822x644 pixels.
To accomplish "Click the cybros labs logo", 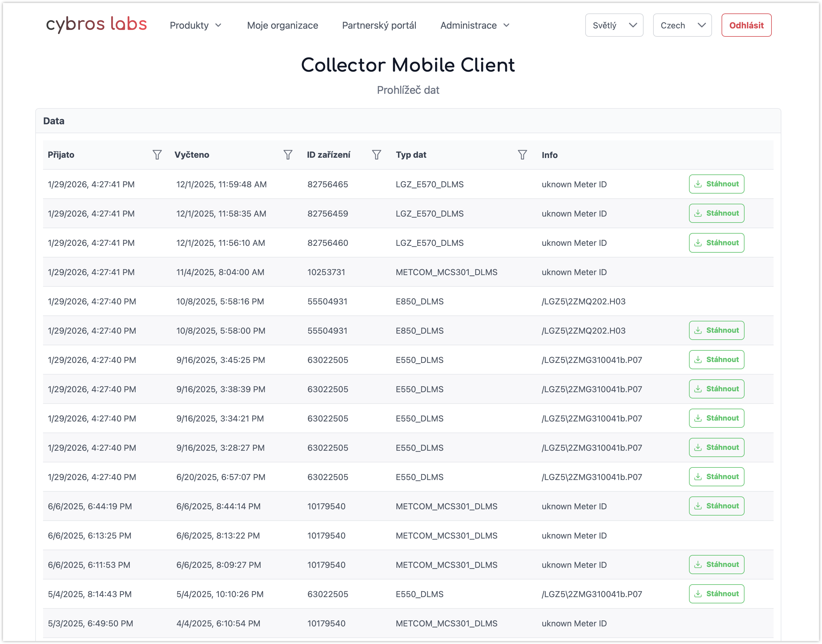I will (x=97, y=24).
